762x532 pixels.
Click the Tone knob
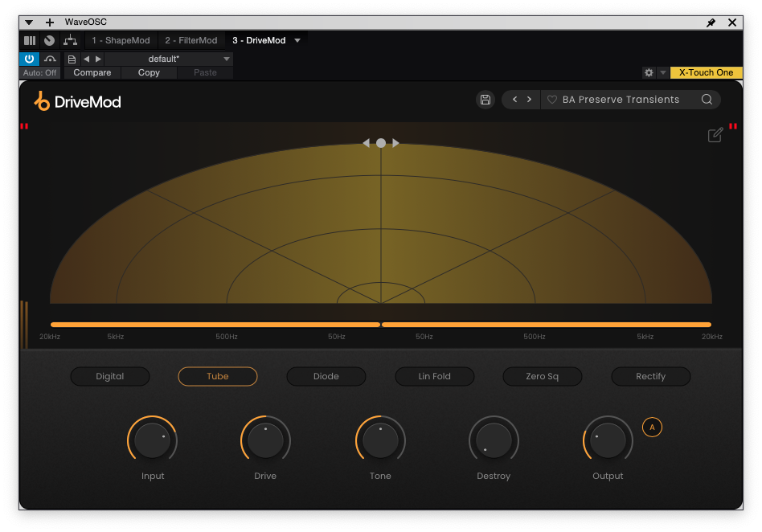380,440
